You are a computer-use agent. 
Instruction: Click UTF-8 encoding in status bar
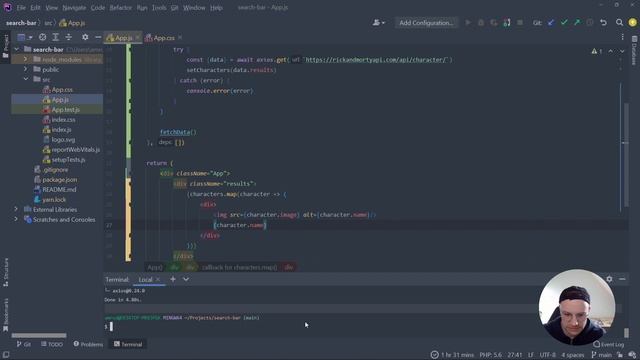click(x=547, y=355)
